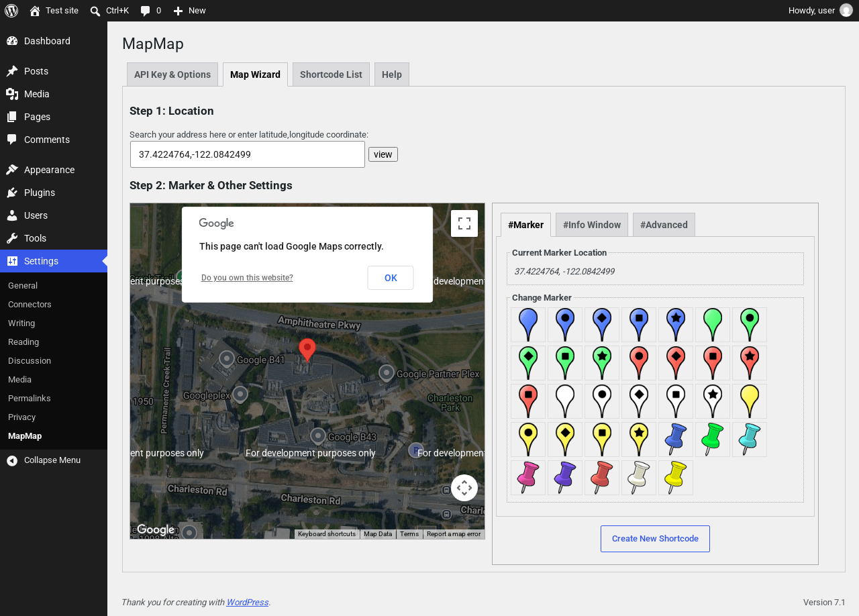Switch to the #Info Window tab
Viewport: 859px width, 616px height.
(x=592, y=225)
